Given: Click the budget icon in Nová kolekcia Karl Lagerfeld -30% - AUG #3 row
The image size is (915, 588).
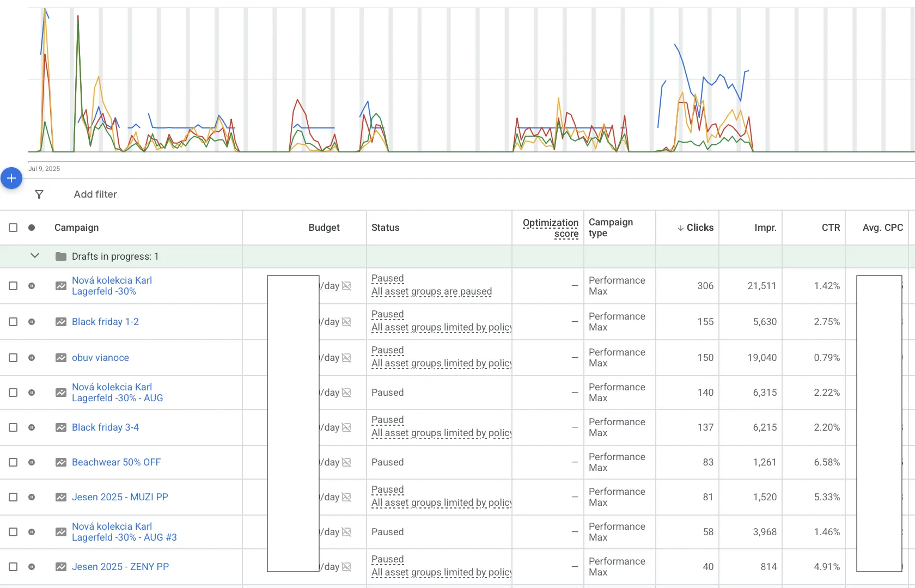Looking at the screenshot, I should [346, 532].
